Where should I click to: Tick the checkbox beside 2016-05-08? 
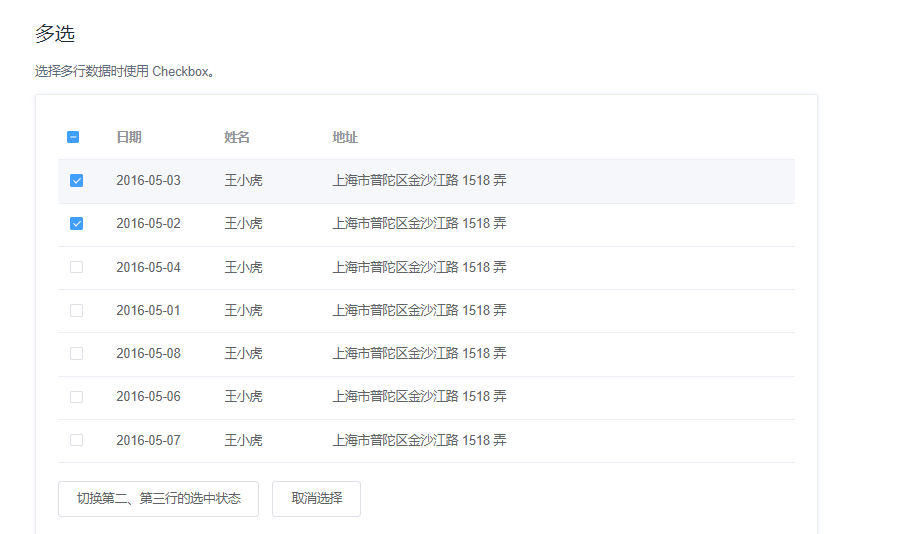coord(76,353)
